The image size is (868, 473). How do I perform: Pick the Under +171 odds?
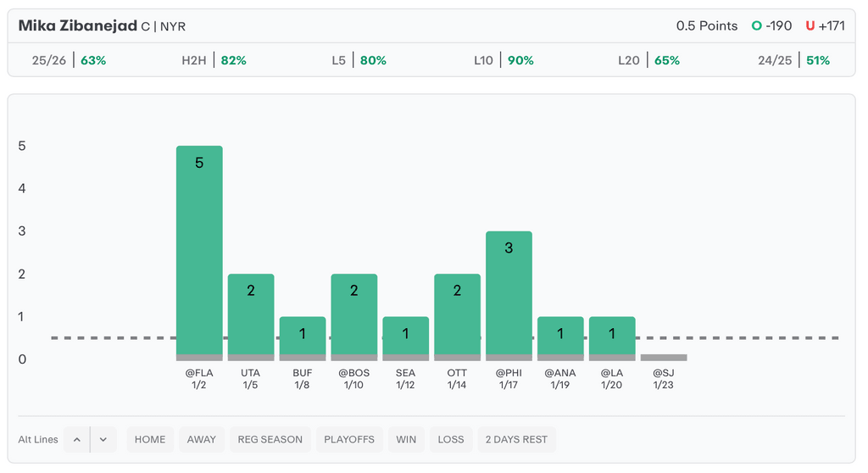tap(826, 25)
